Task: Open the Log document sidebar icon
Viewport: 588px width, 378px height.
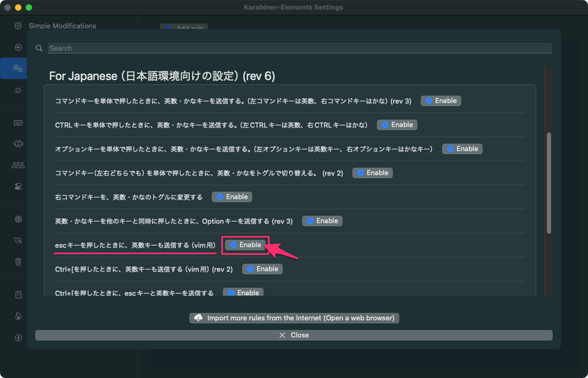Action: (18, 295)
